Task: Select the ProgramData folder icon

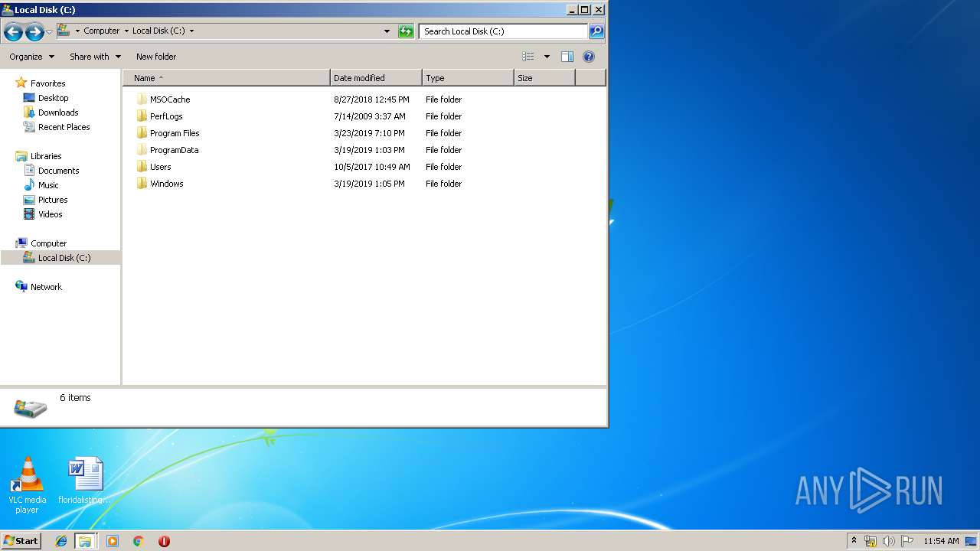Action: coord(142,150)
